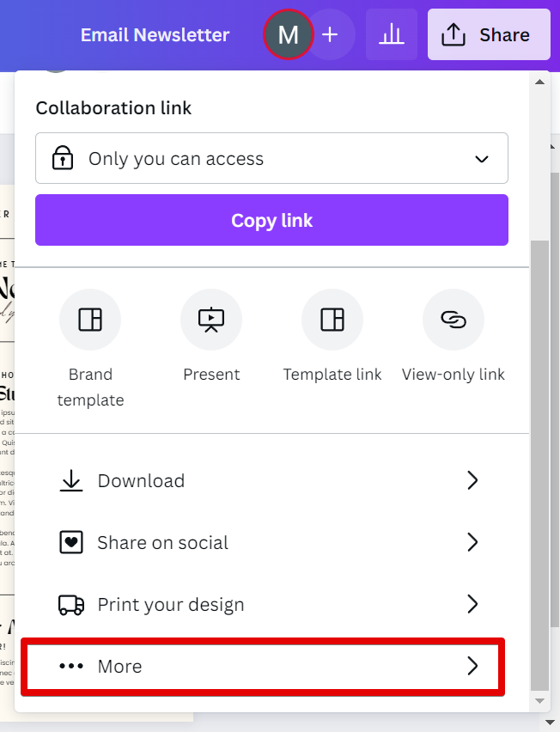Click scrollbar down arrow in share panel

tap(539, 701)
